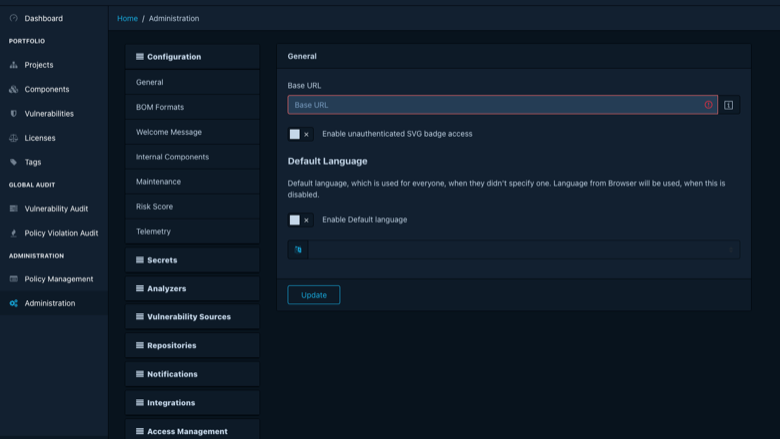This screenshot has height=439, width=780.
Task: Toggle the Enable Default language switch
Action: (300, 220)
